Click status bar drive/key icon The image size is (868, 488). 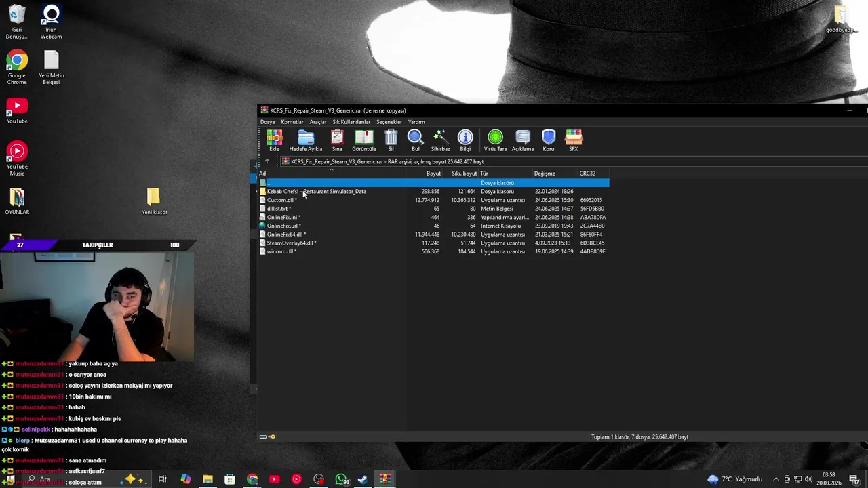[268, 436]
